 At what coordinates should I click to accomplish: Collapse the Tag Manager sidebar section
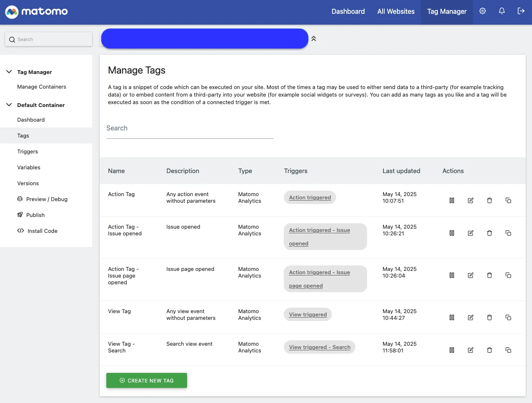(x=9, y=72)
